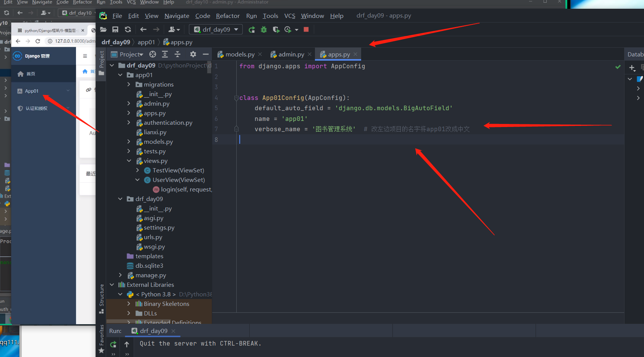Screen dimensions: 644x357
Task: Click drf_day09 in the breadcrumb
Action: (x=116, y=42)
